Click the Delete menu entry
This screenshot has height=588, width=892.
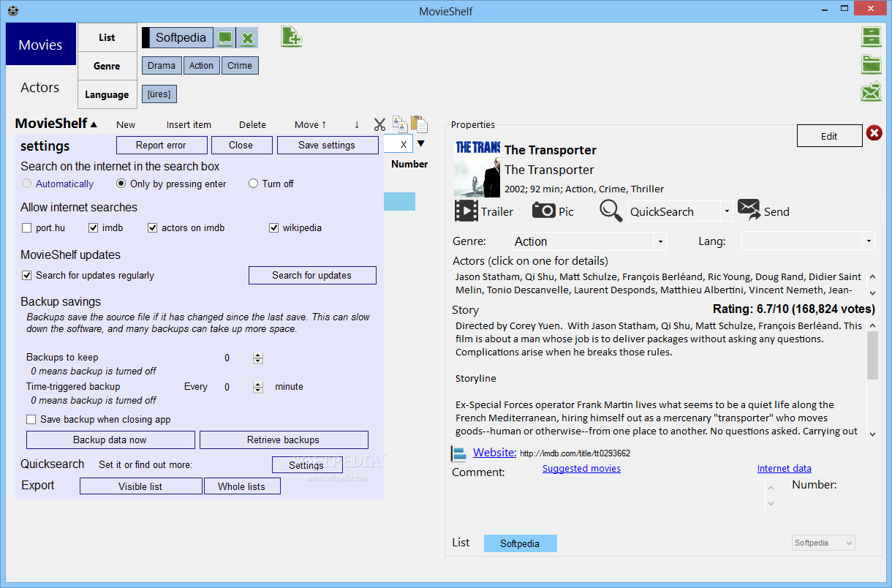(x=252, y=124)
